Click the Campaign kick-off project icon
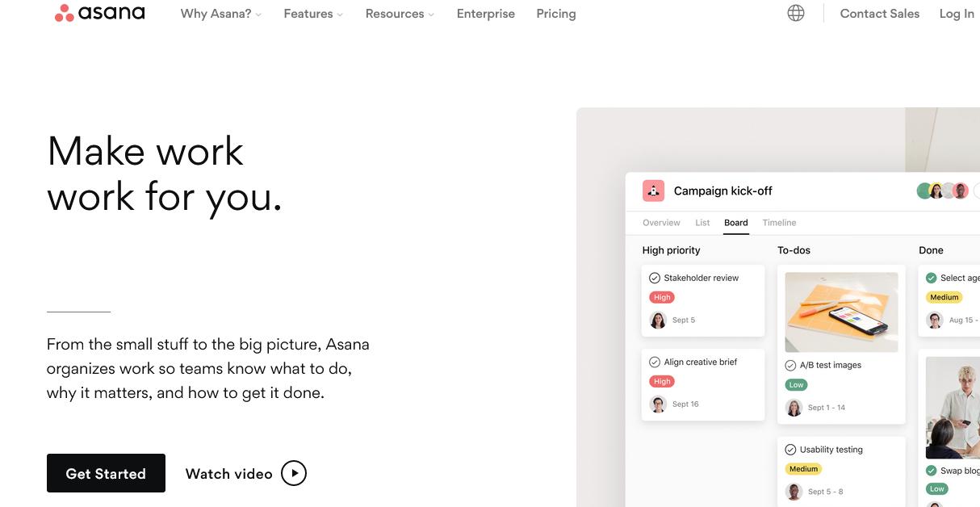 coord(653,191)
